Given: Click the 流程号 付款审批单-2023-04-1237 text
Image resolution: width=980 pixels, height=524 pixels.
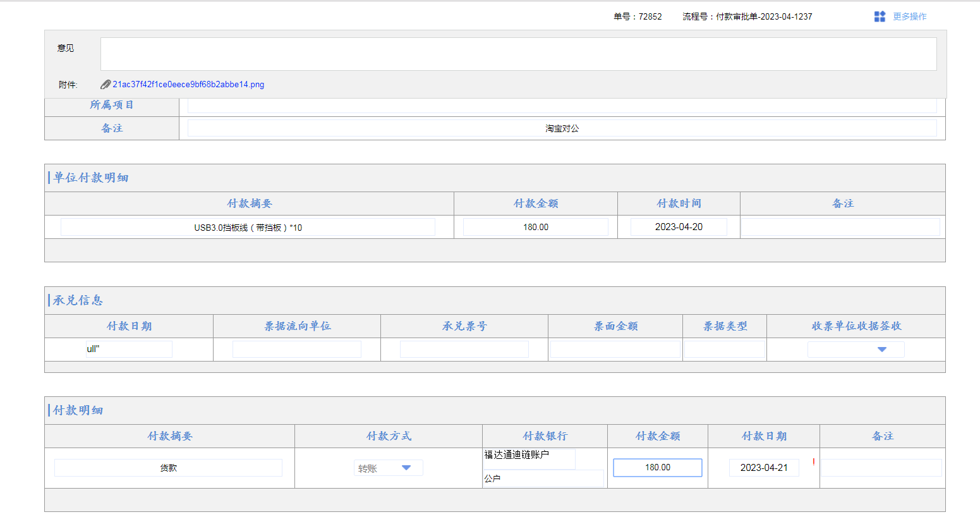Looking at the screenshot, I should point(747,16).
